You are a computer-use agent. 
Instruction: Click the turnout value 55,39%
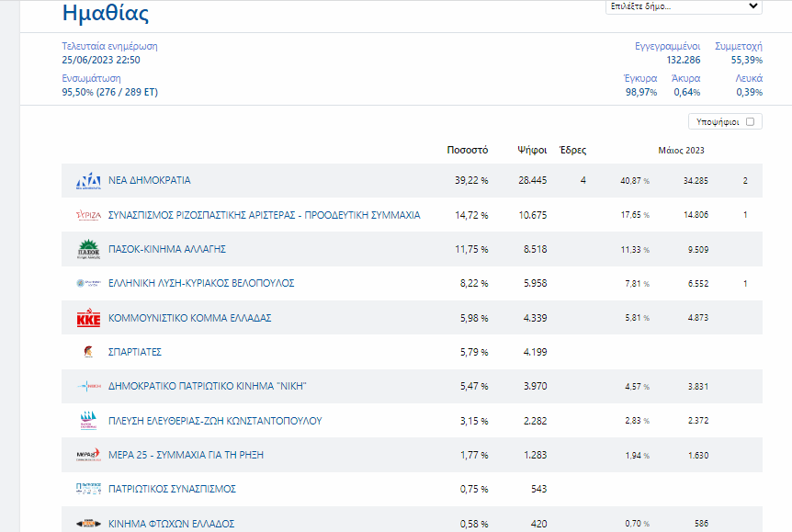click(747, 60)
